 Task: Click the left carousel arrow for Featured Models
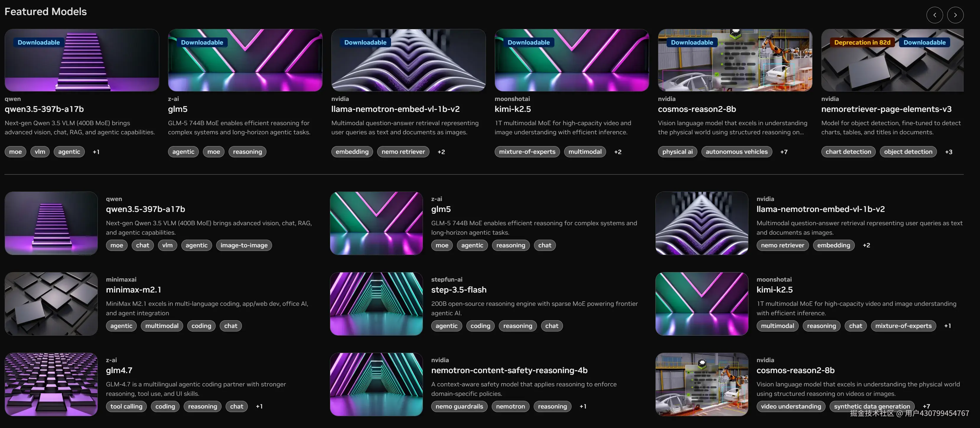[x=934, y=15]
